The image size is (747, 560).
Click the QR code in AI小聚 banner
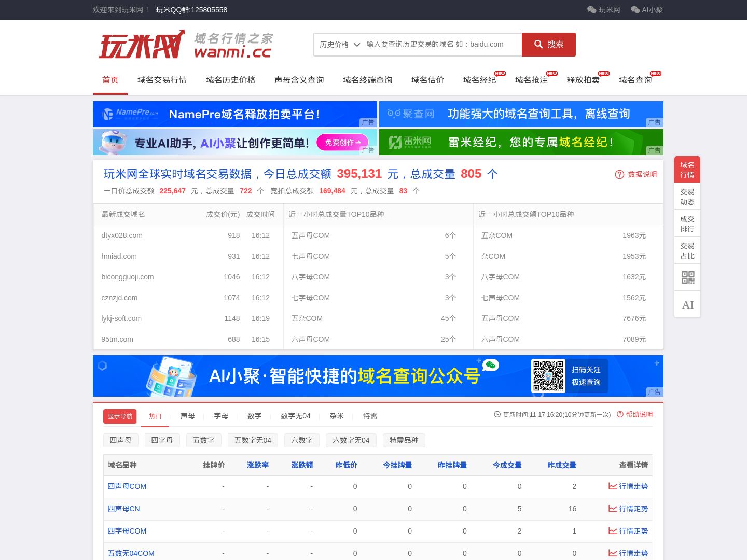(x=548, y=376)
